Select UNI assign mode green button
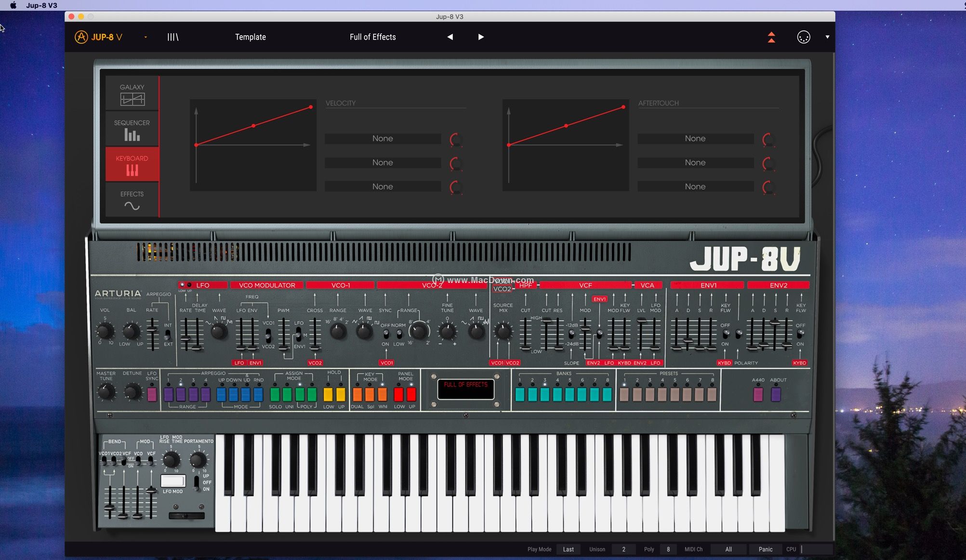 287,394
